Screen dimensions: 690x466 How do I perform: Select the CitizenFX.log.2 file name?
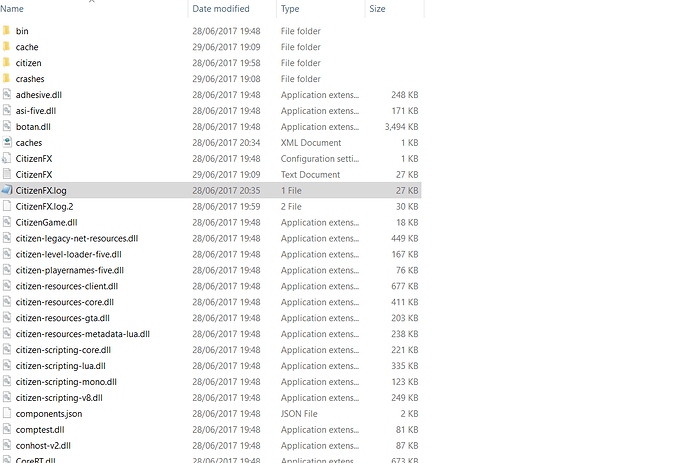[44, 206]
